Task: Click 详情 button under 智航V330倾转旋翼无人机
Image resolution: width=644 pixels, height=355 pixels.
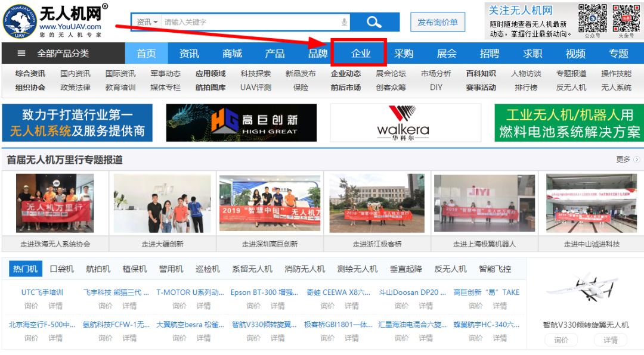Action: [x=610, y=340]
